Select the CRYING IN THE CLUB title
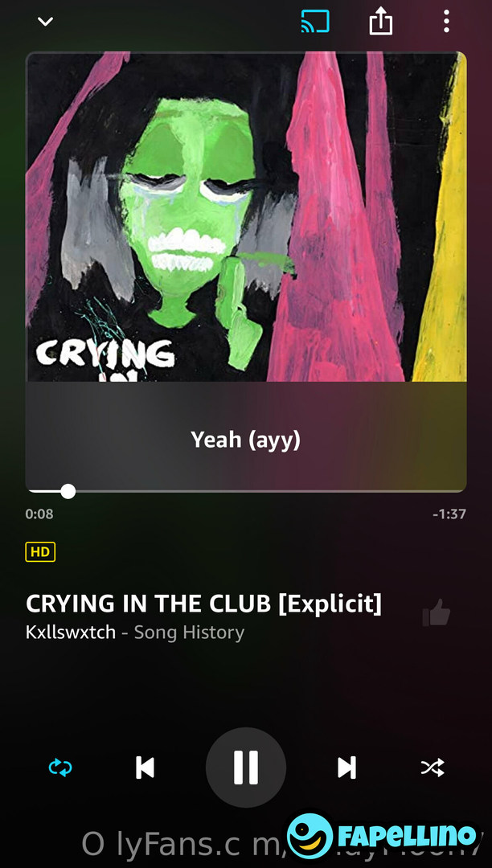492x868 pixels. 203,604
